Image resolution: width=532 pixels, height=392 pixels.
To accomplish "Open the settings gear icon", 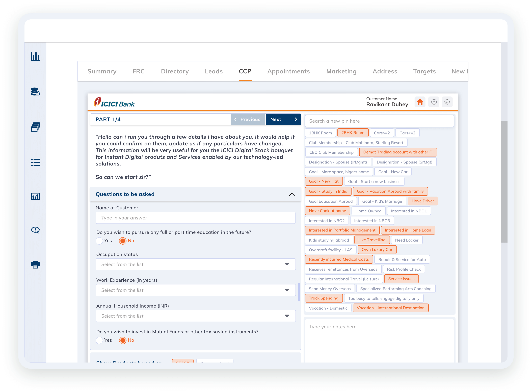I will (x=447, y=102).
